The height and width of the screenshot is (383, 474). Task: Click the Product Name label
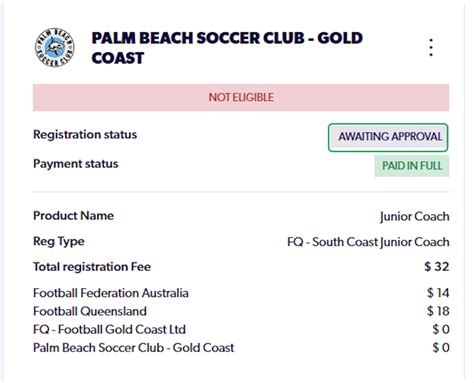click(73, 215)
